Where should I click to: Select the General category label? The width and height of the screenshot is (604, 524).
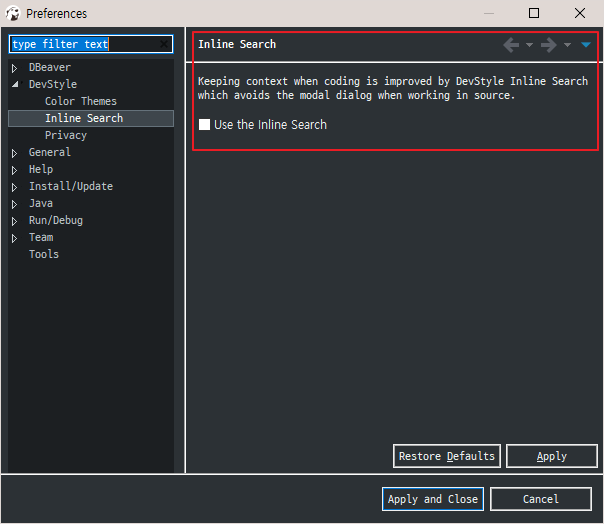(50, 152)
